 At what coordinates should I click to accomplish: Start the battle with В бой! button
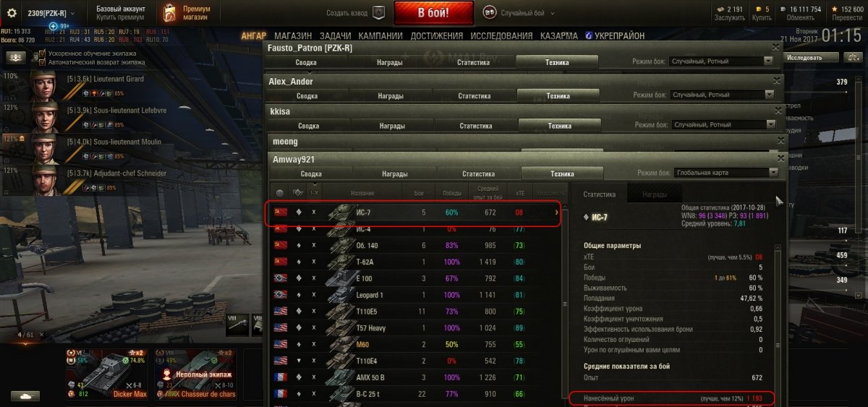(x=434, y=13)
